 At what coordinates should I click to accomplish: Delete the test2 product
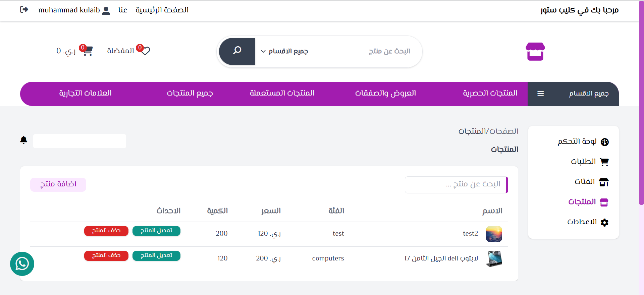[x=106, y=231]
